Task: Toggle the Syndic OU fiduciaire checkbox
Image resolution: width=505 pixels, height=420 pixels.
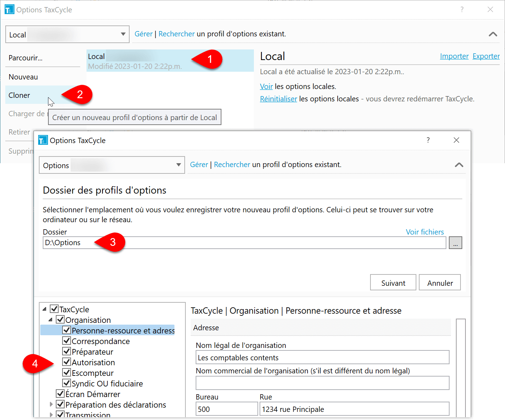Action: click(66, 383)
